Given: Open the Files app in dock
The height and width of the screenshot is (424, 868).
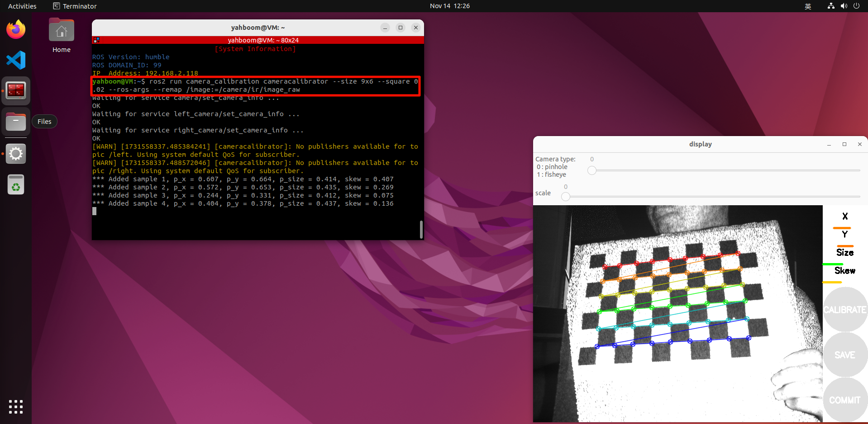Looking at the screenshot, I should 16,122.
